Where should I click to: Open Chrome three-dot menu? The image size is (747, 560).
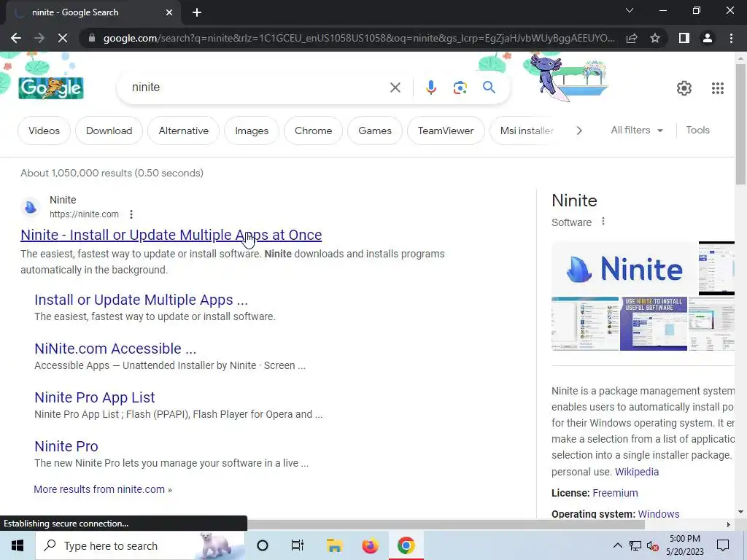(x=731, y=38)
